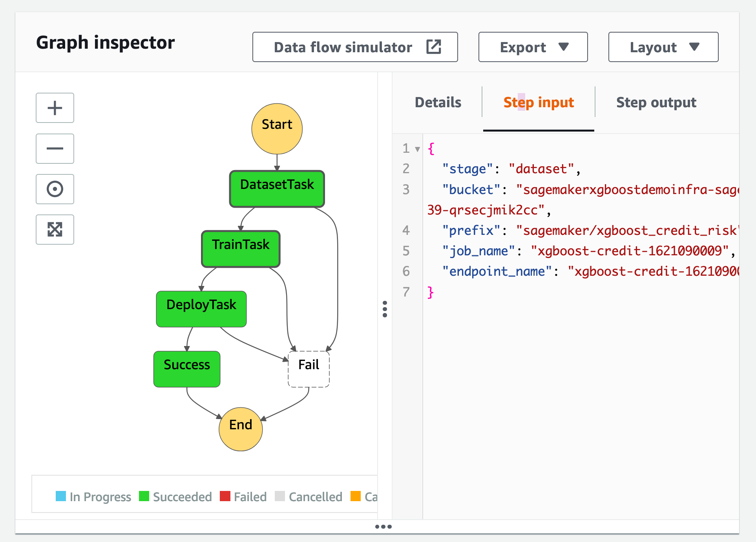Click the Success state node
756x542 pixels.
point(186,369)
